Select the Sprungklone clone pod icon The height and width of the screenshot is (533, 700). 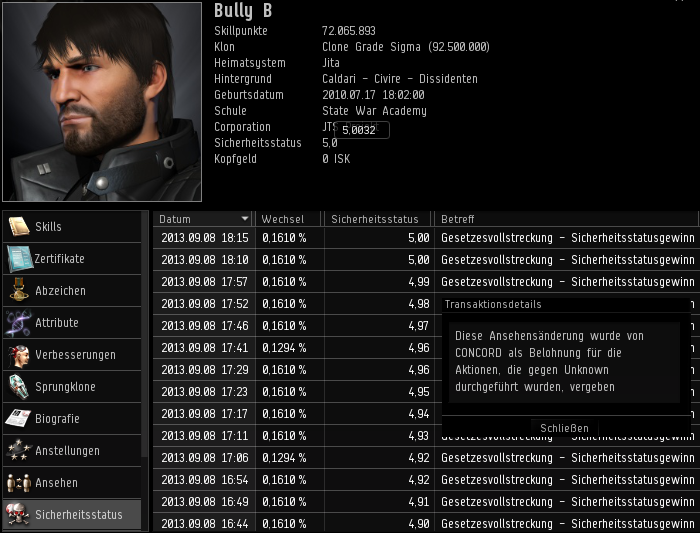pos(19,387)
